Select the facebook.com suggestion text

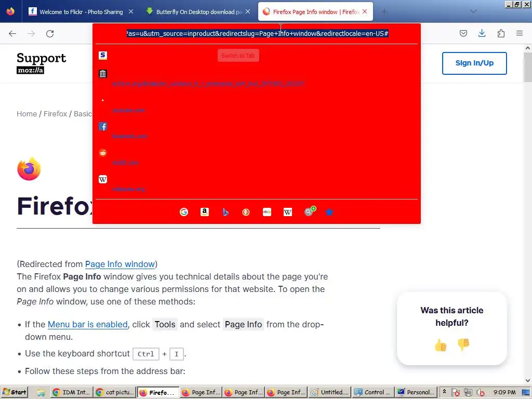129,137
